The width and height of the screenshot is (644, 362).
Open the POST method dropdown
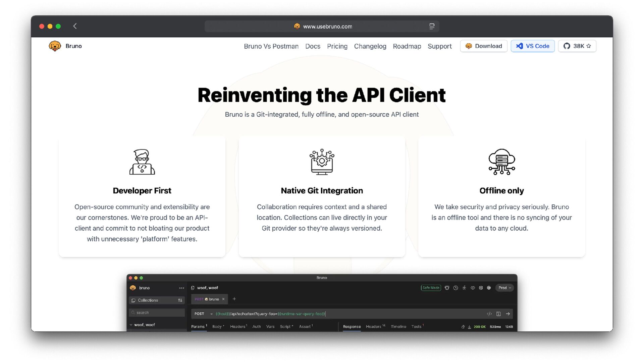pos(203,314)
